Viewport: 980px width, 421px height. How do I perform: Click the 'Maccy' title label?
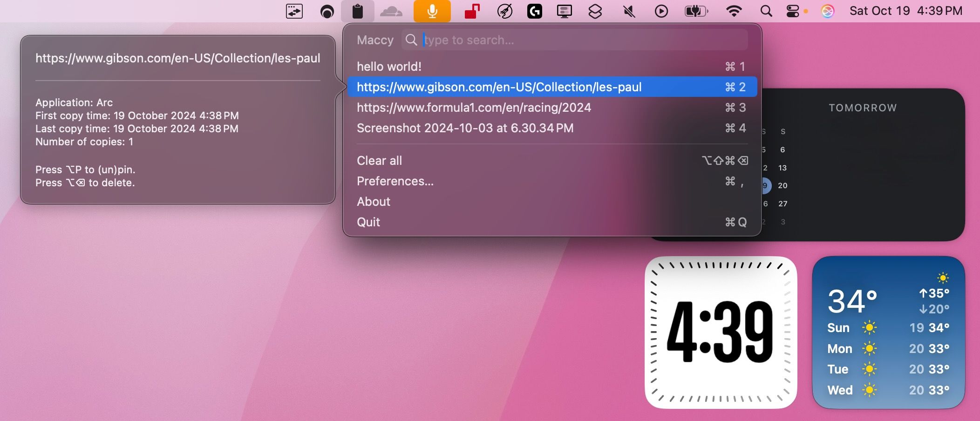(375, 40)
